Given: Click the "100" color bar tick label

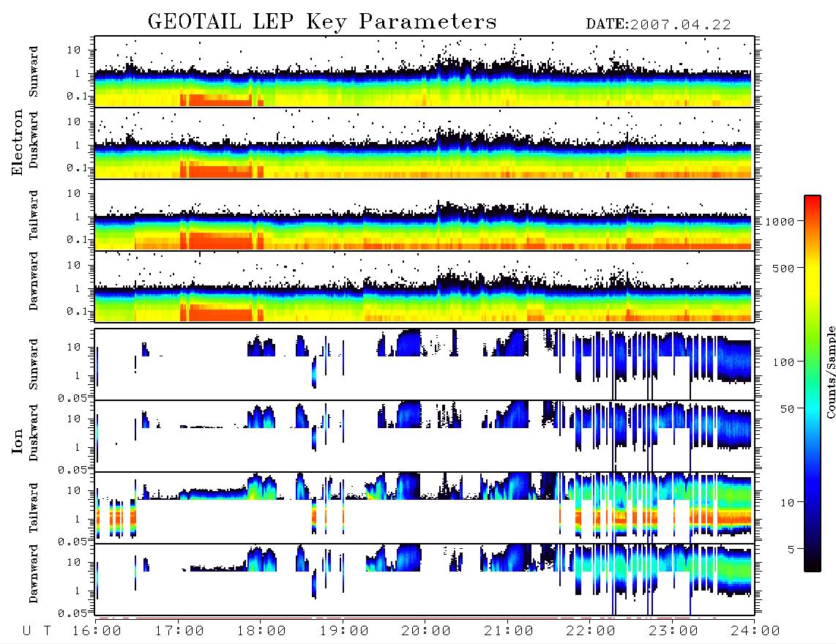Looking at the screenshot, I should pyautogui.click(x=784, y=362).
